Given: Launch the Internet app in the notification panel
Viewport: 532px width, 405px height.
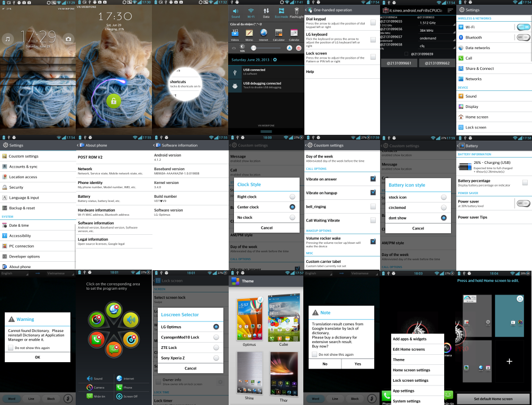Looking at the screenshot, I should point(264,34).
